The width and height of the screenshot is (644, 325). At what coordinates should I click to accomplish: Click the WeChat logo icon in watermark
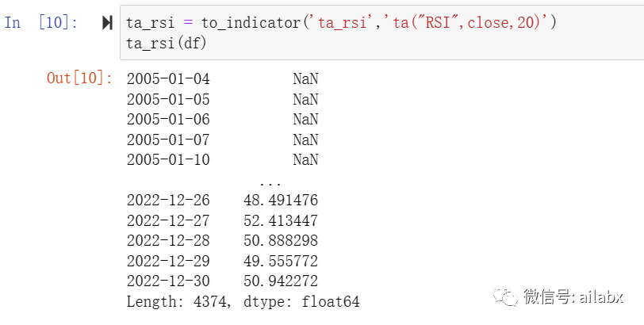click(505, 296)
